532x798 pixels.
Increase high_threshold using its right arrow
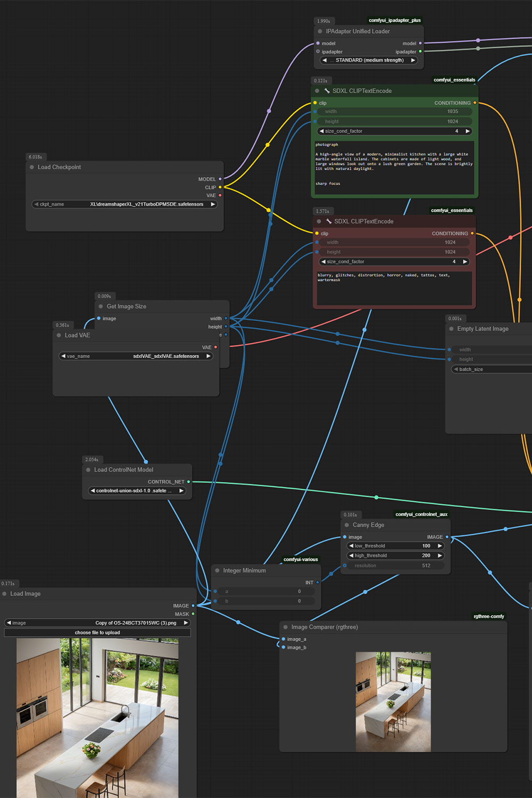coord(440,556)
